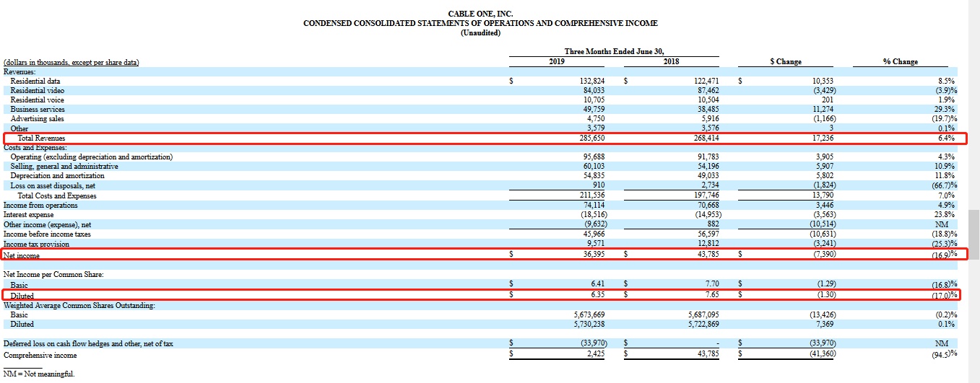980x383 pixels.
Task: Click the "Net income" row label
Action: [x=22, y=255]
